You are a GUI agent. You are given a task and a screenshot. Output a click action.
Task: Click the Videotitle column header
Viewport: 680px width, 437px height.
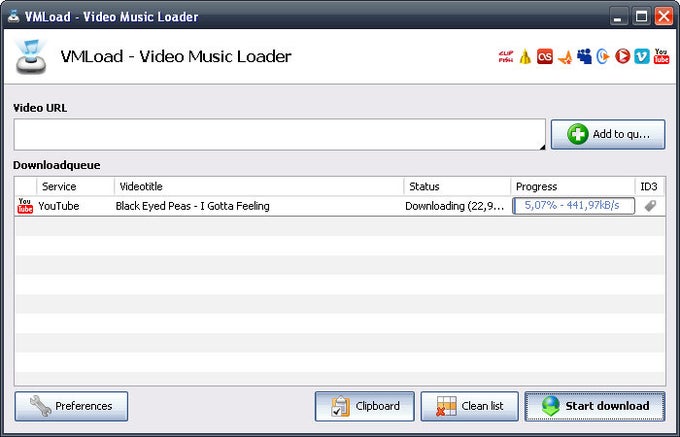259,187
